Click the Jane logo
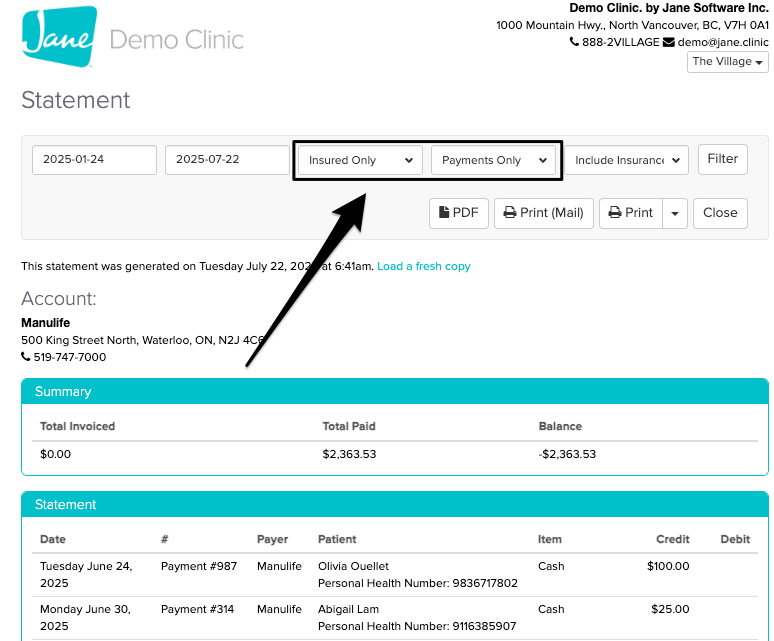 click(59, 36)
